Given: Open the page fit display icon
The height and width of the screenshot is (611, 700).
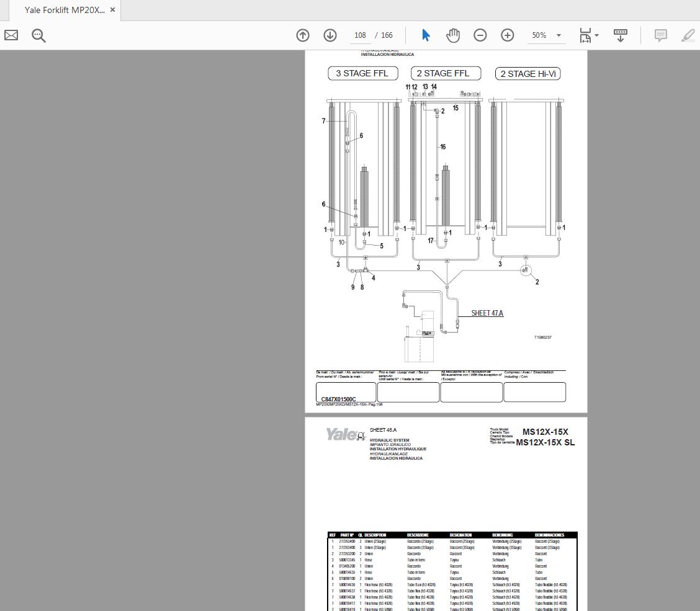Looking at the screenshot, I should click(x=585, y=35).
